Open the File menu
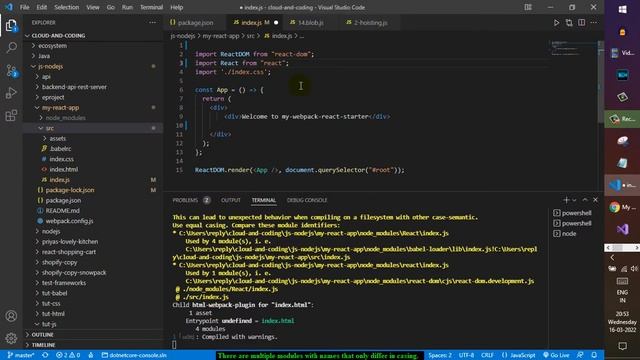Screen dimensions: 640x360 (x=24, y=7)
